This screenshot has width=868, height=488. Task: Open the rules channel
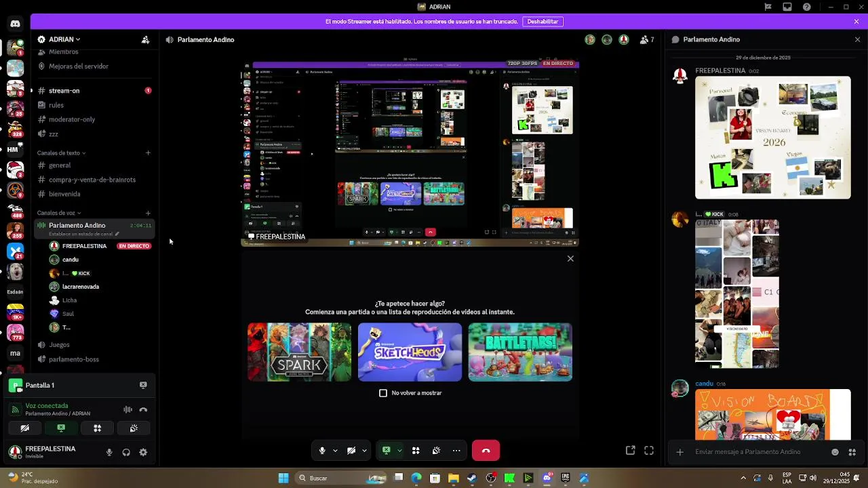click(x=94, y=105)
